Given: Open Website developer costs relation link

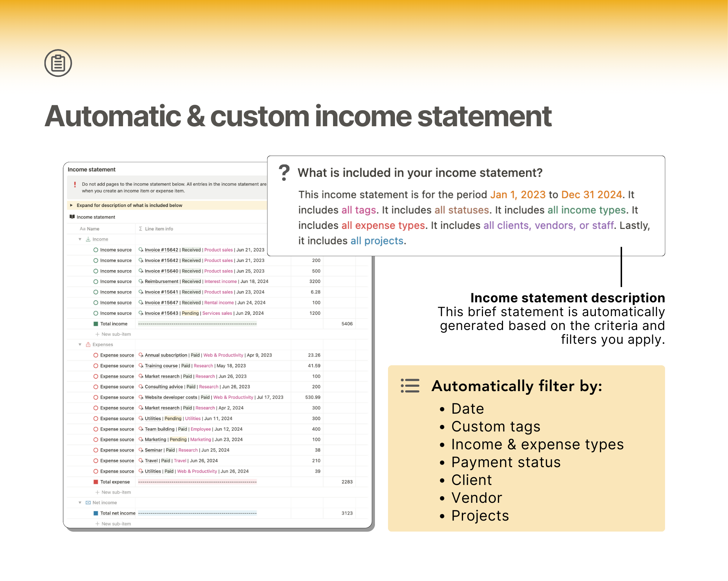Looking at the screenshot, I should 171,397.
